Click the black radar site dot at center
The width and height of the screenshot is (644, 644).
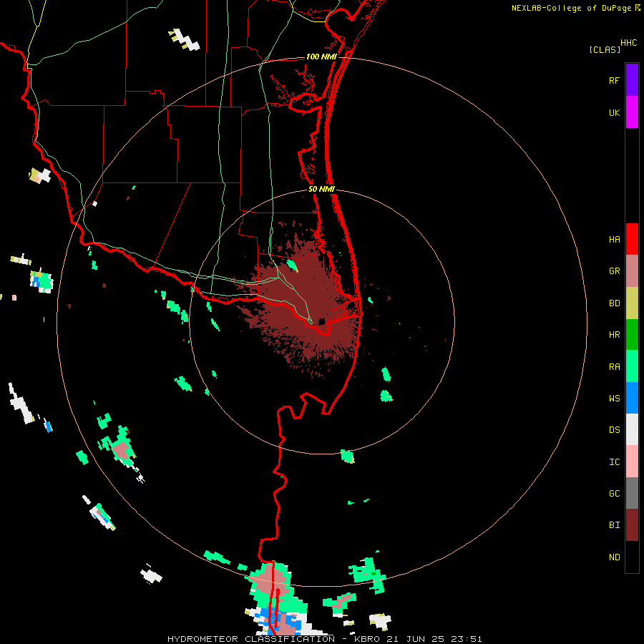click(x=321, y=321)
